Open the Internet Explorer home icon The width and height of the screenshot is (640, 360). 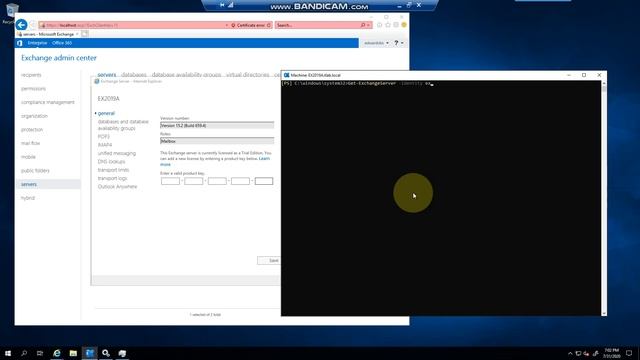pos(380,25)
